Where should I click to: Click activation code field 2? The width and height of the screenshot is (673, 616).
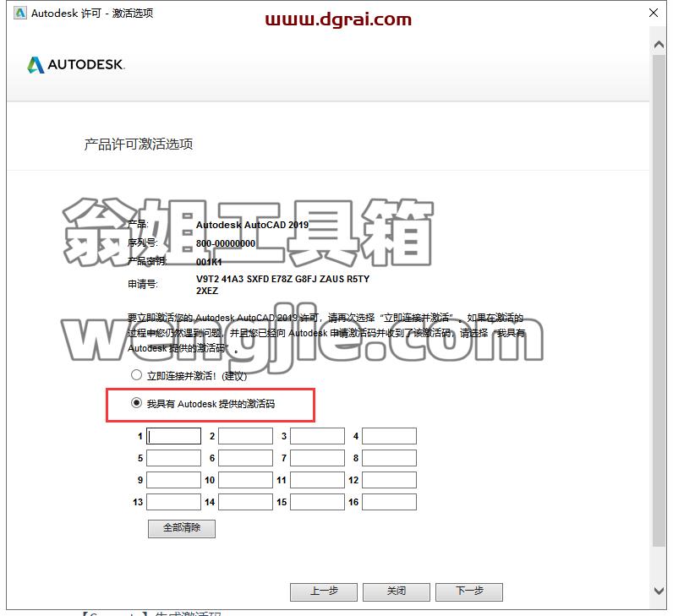(x=245, y=436)
